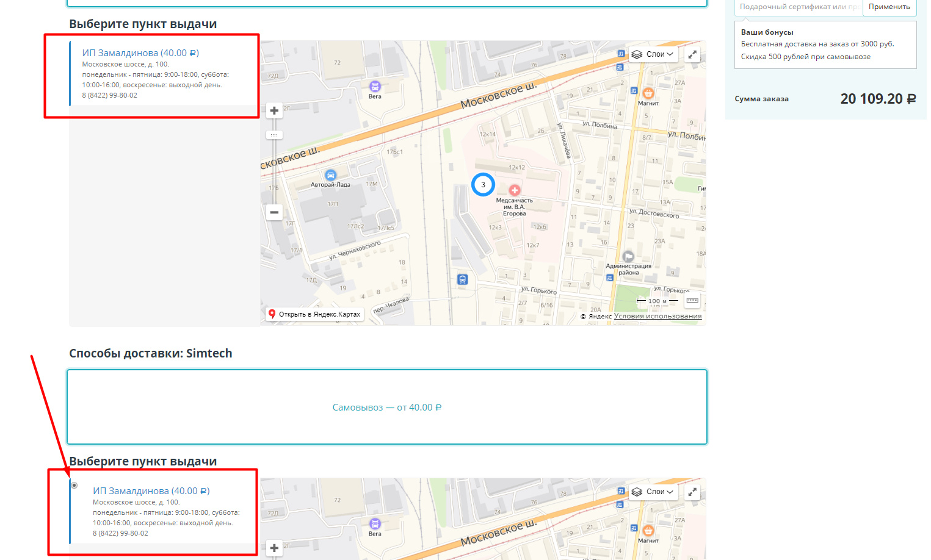Click the Магнит marker on the lower map

pyautogui.click(x=648, y=531)
